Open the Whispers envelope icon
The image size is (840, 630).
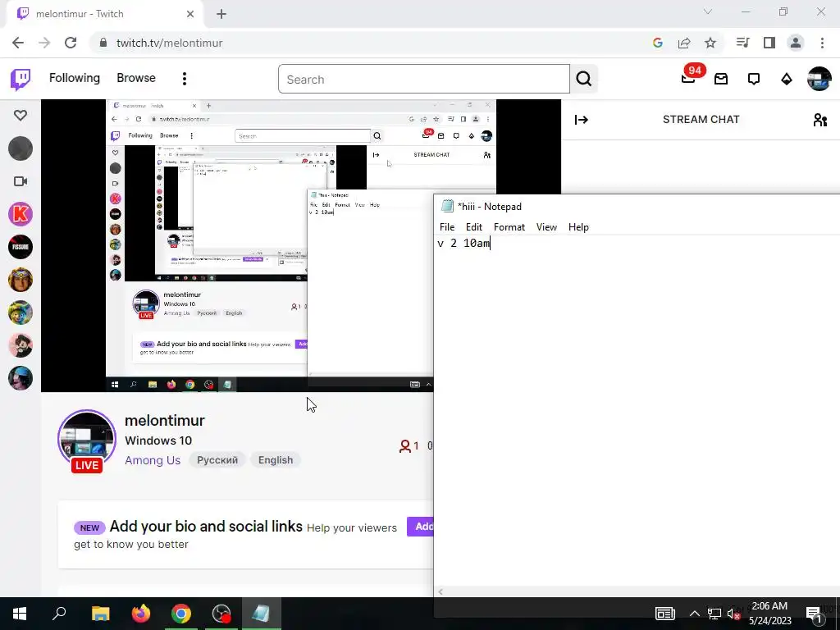point(721,80)
